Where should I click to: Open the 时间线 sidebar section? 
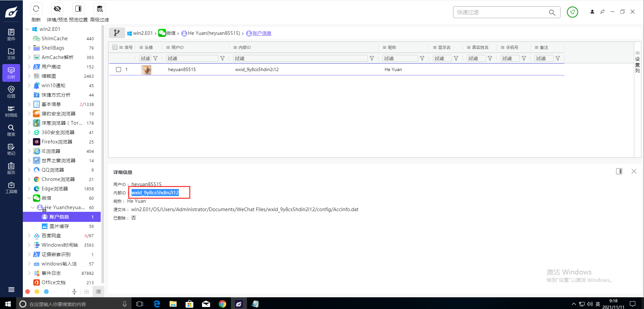coord(11,111)
